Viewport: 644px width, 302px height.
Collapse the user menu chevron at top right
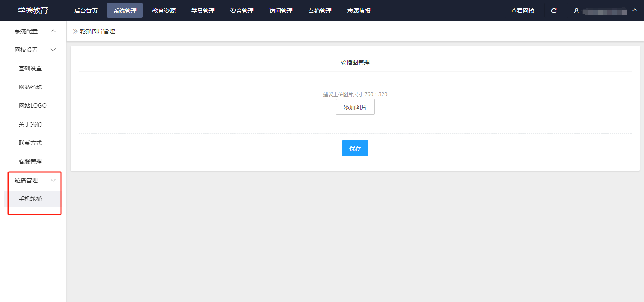tap(634, 10)
